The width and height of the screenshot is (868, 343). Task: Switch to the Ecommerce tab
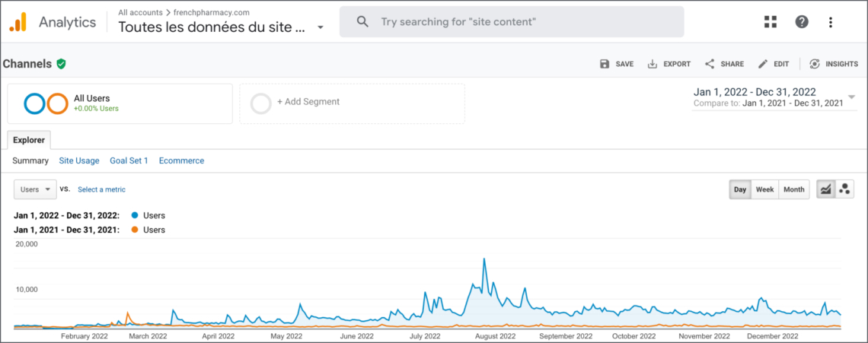[181, 160]
